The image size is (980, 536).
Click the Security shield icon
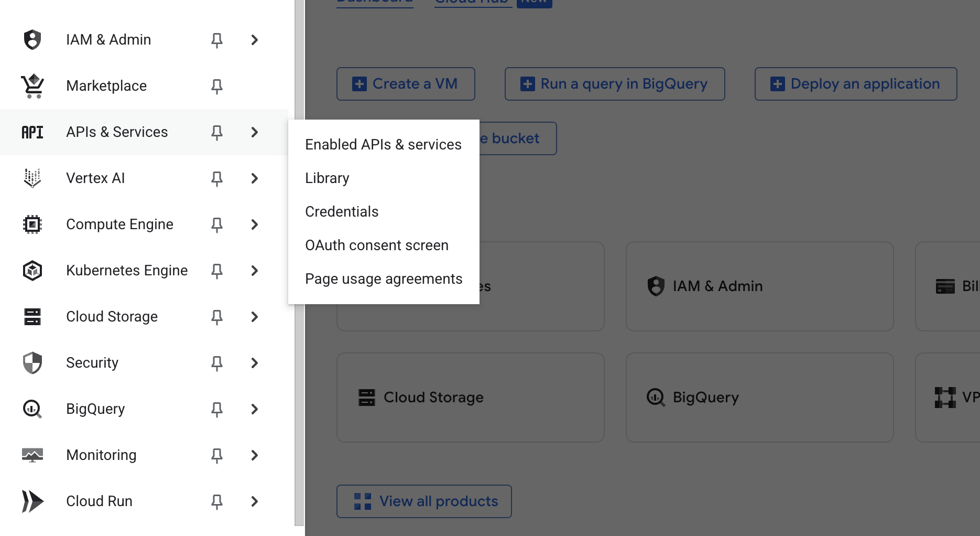[32, 363]
